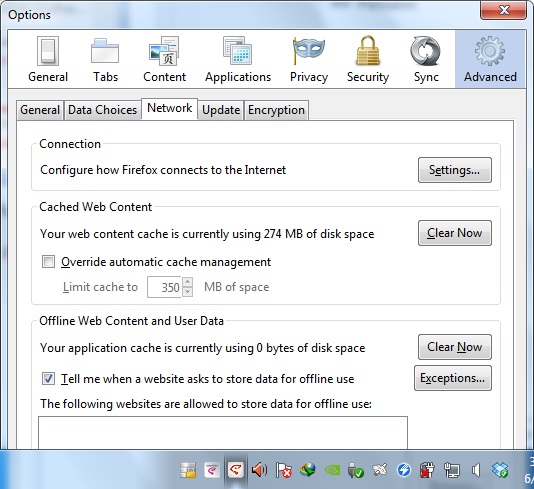Viewport: 534px width, 489px height.
Task: Uncheck Tell me when website stores offline data
Action: [48, 379]
